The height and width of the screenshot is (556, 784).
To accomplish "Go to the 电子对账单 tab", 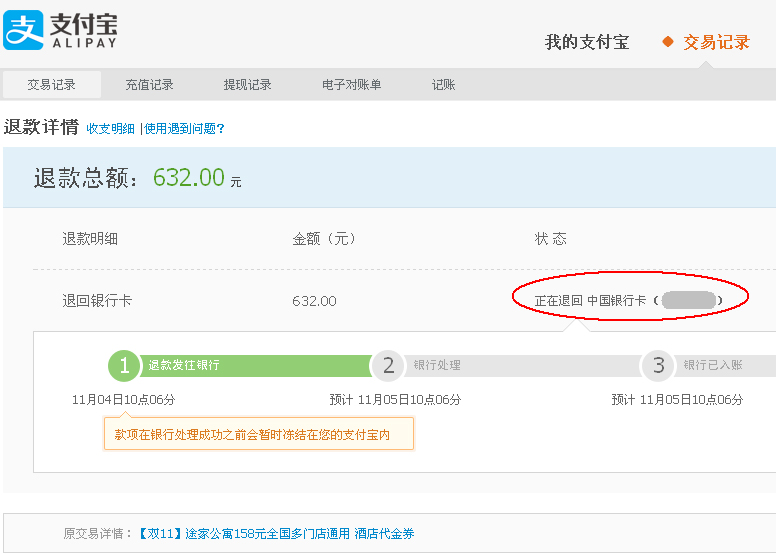I will 351,85.
